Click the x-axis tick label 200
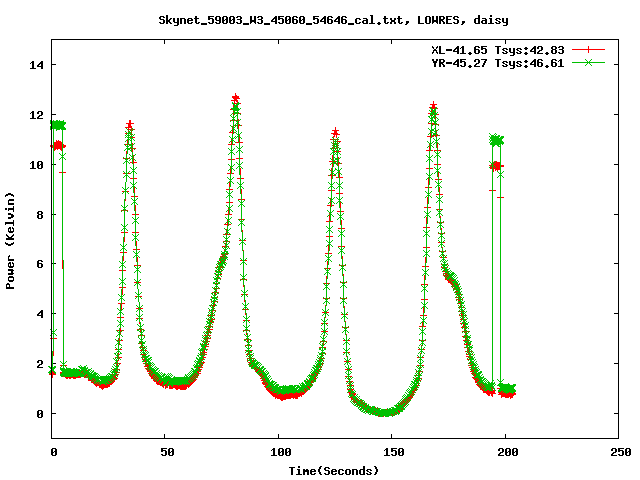The height and width of the screenshot is (480, 640). pyautogui.click(x=508, y=452)
